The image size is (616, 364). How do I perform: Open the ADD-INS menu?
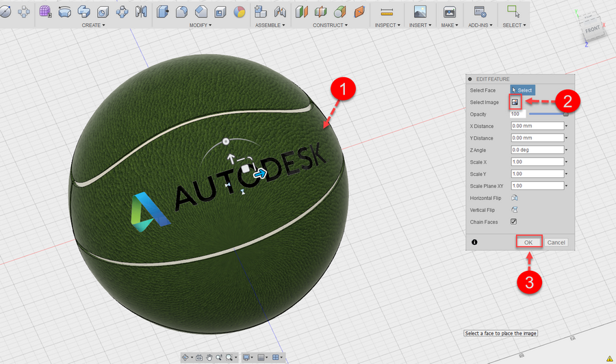480,25
